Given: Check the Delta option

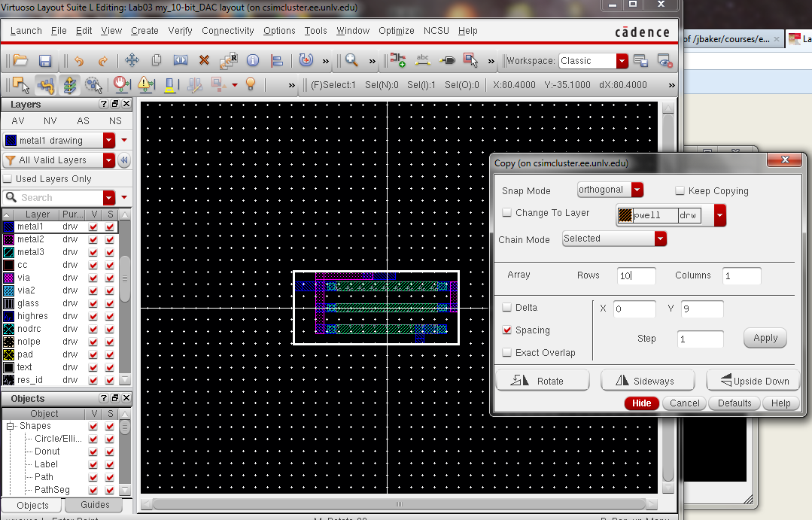Looking at the screenshot, I should [x=506, y=308].
